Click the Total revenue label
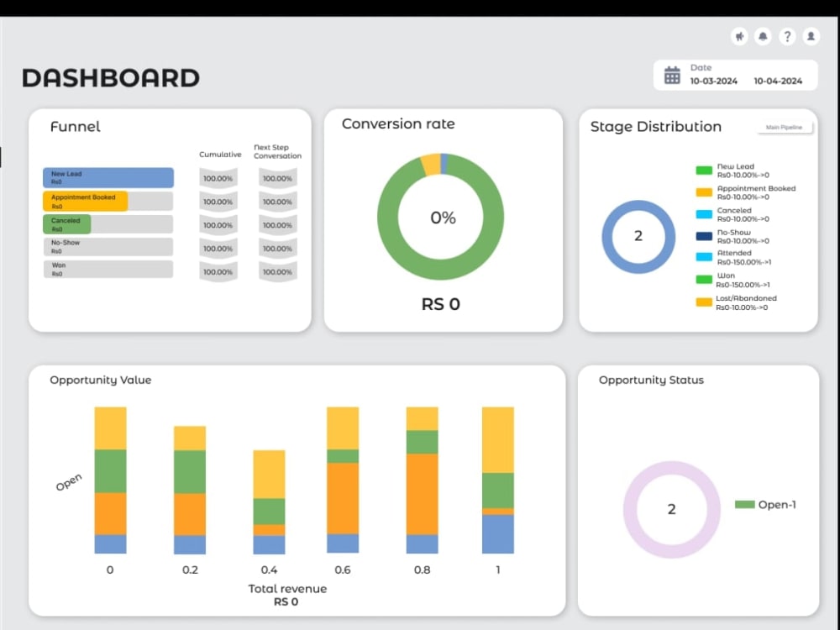Image resolution: width=840 pixels, height=630 pixels. (x=287, y=589)
